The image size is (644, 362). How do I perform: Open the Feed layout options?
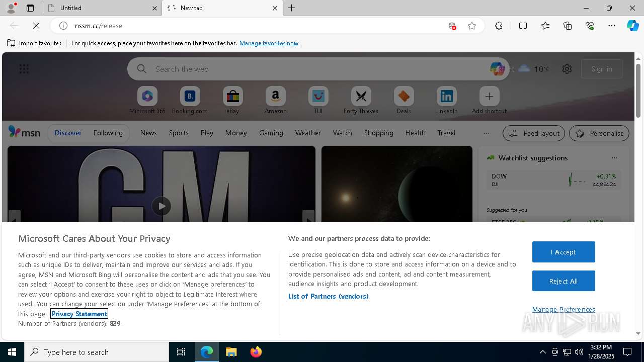click(534, 133)
